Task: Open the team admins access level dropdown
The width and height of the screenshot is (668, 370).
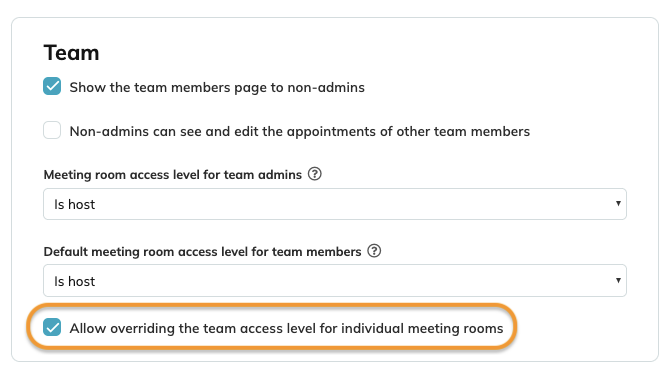Action: 335,204
